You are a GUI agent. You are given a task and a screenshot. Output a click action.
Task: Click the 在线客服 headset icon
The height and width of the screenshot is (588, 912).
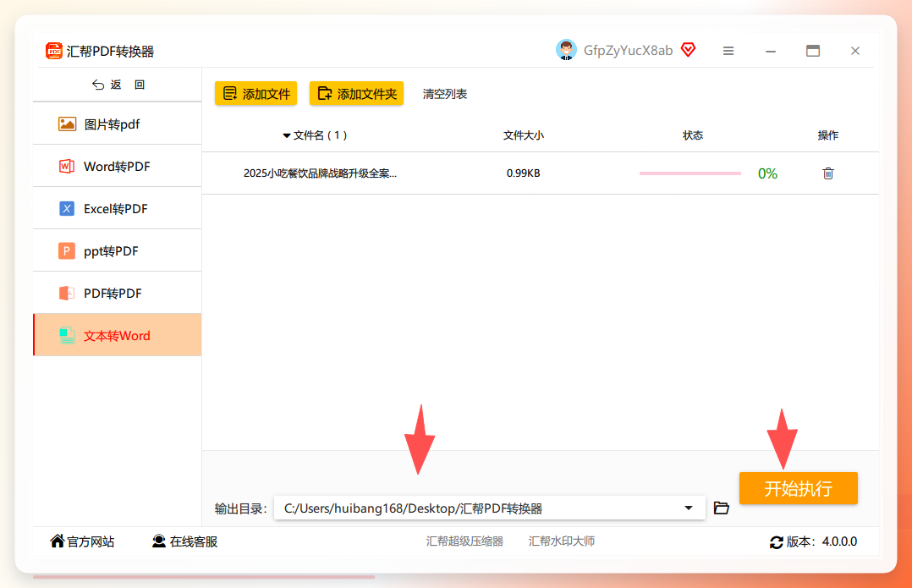[159, 541]
